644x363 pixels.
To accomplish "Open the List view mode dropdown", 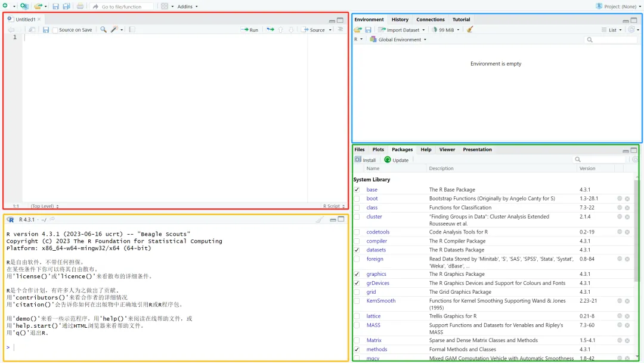I will coord(612,30).
